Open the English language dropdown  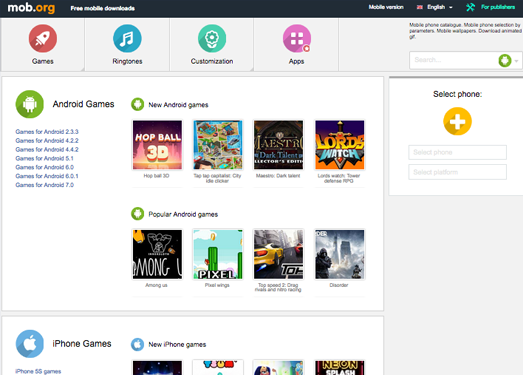[x=439, y=7]
